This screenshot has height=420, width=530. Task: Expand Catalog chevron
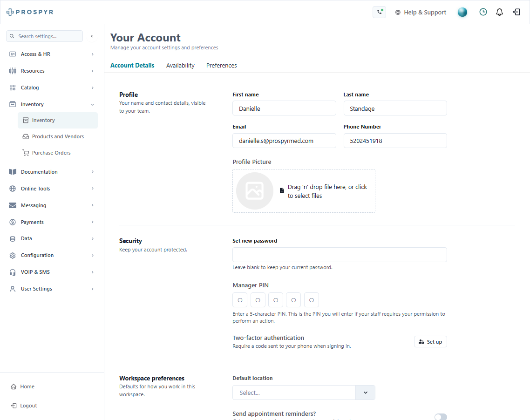pos(93,88)
